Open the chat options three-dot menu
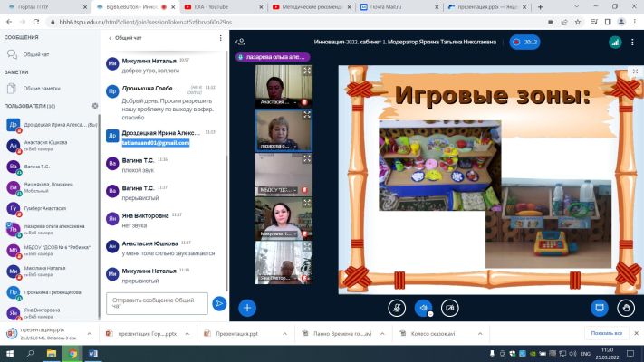 220,38
